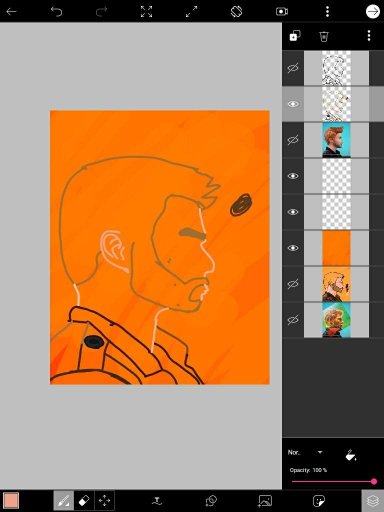
Task: Open the add photo tool
Action: 265,501
